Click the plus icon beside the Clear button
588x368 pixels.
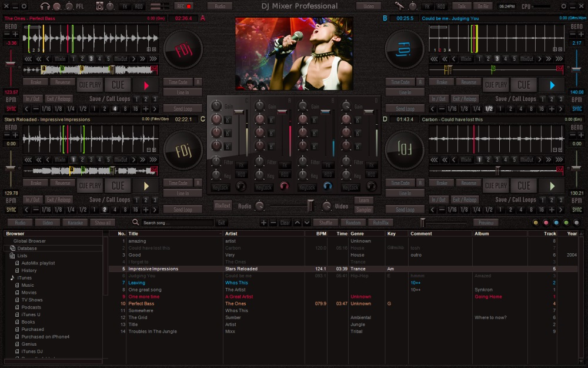click(263, 223)
